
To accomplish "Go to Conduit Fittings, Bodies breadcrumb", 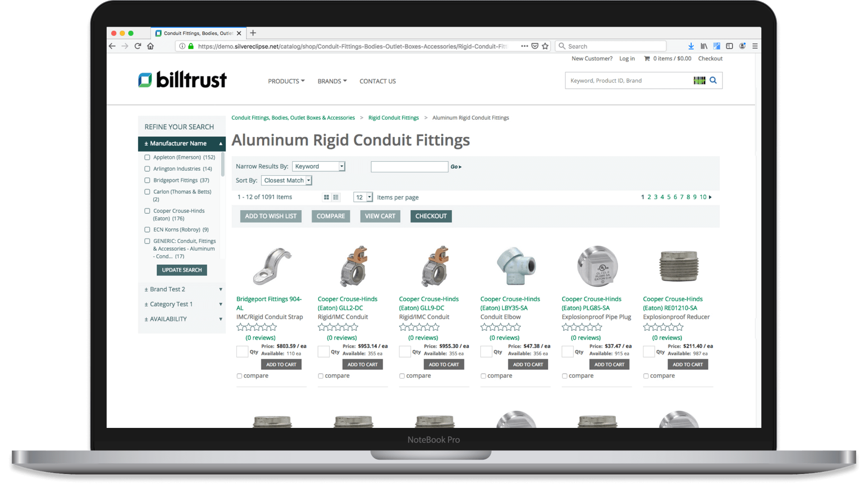I will (293, 118).
